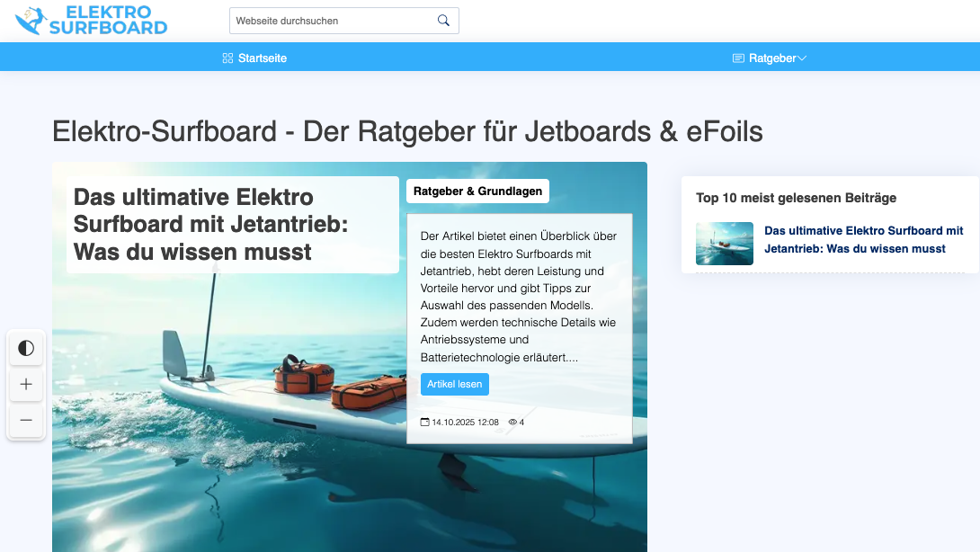The width and height of the screenshot is (980, 552).
Task: Click the calendar icon beside the article date
Action: 424,422
